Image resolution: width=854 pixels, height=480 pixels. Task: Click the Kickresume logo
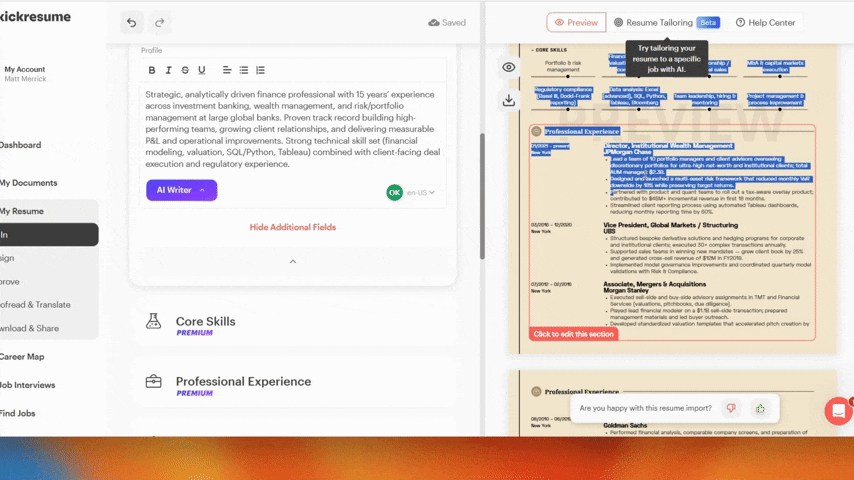(x=35, y=16)
